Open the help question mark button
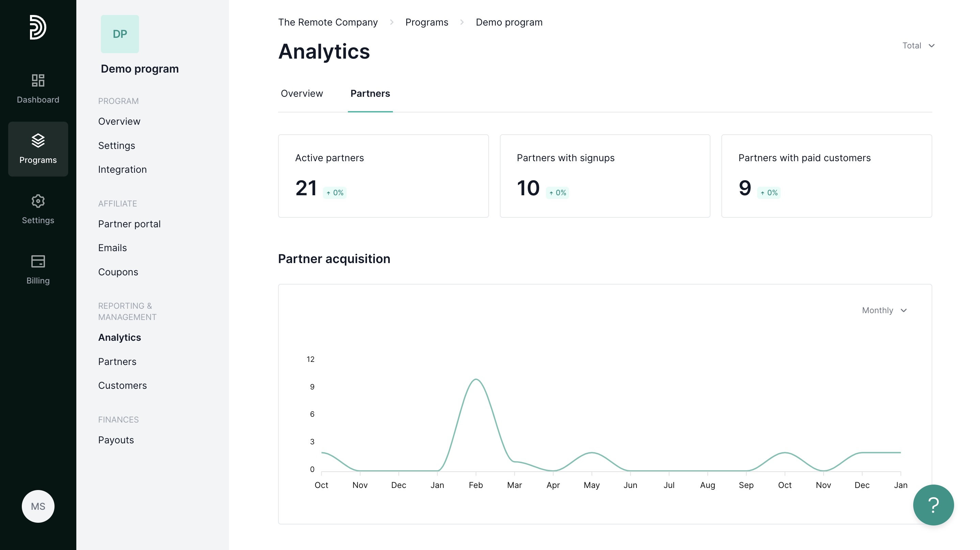980x550 pixels. pyautogui.click(x=933, y=505)
